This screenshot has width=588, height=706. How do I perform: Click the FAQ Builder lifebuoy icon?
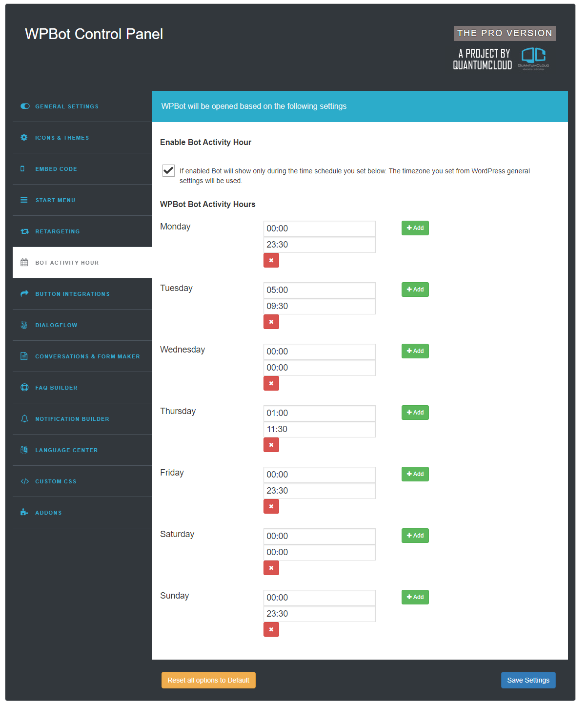click(24, 387)
